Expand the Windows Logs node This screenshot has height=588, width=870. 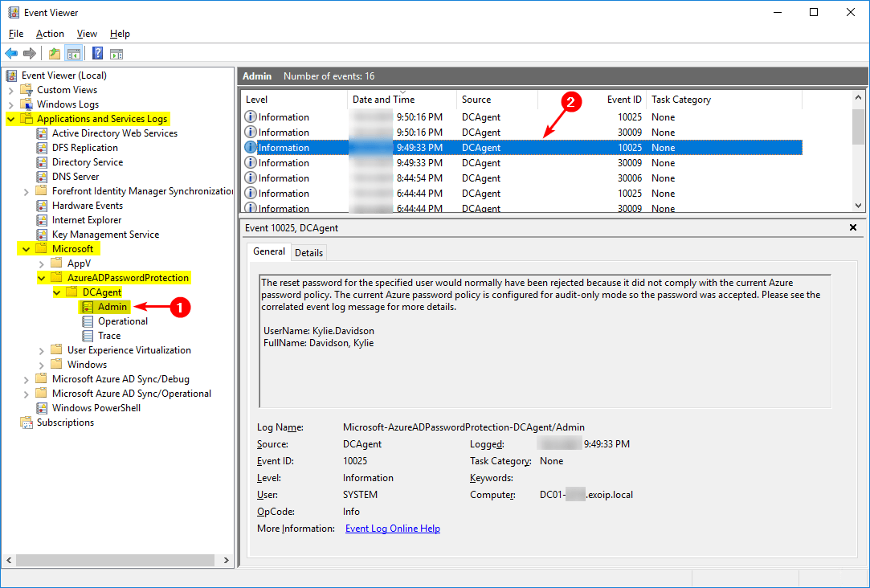[x=11, y=104]
